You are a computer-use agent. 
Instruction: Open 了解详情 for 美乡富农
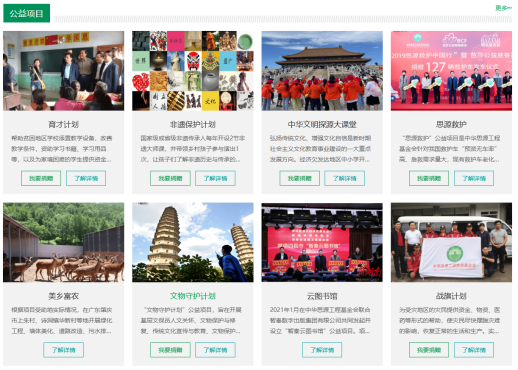pos(63,350)
